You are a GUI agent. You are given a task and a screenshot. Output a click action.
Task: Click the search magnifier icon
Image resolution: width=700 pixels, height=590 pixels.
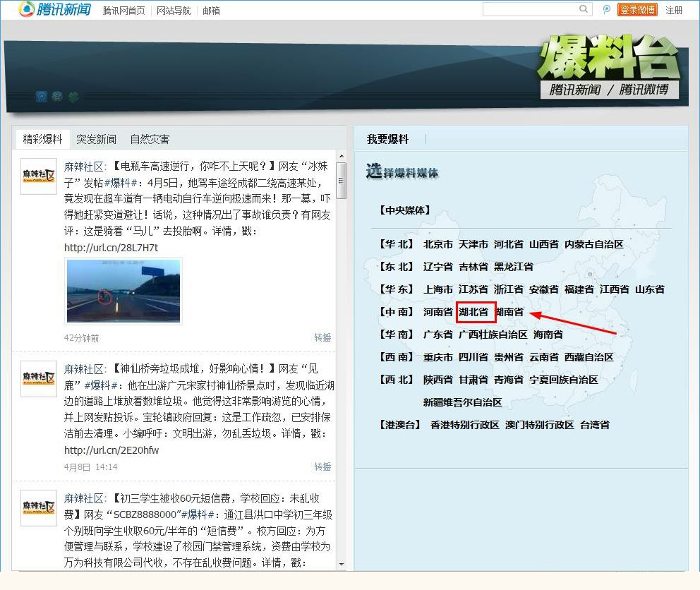click(584, 9)
